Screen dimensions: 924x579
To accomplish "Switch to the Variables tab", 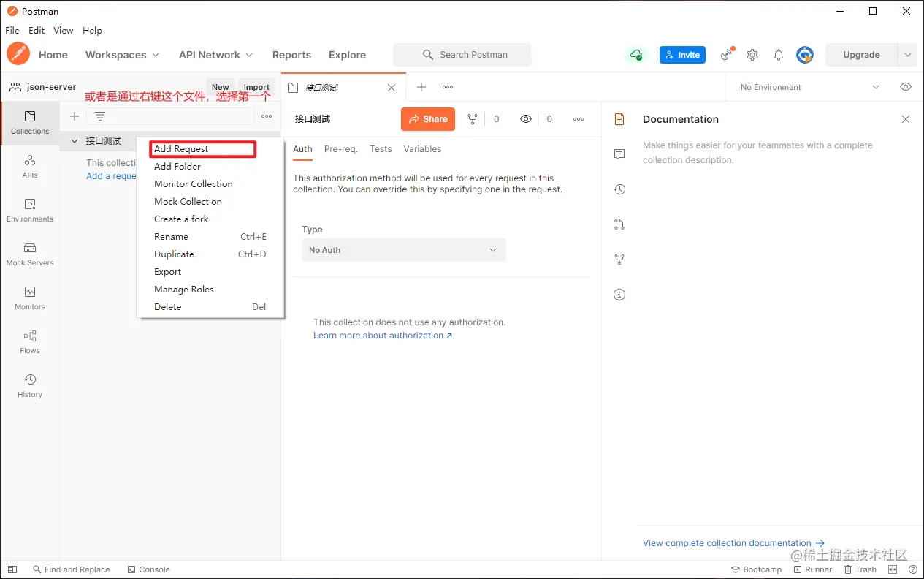I will point(422,149).
